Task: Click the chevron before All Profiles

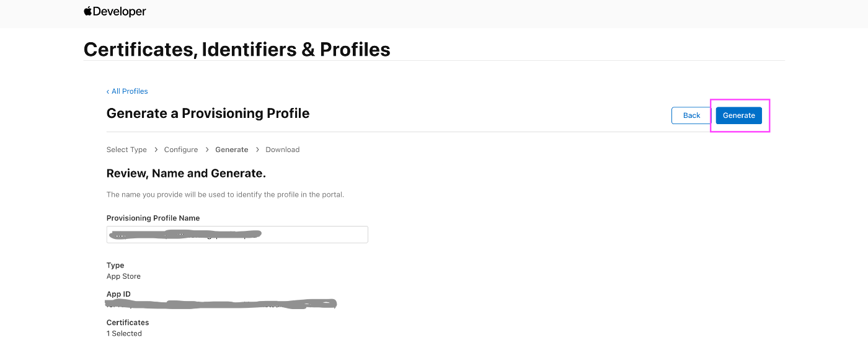Action: 108,91
